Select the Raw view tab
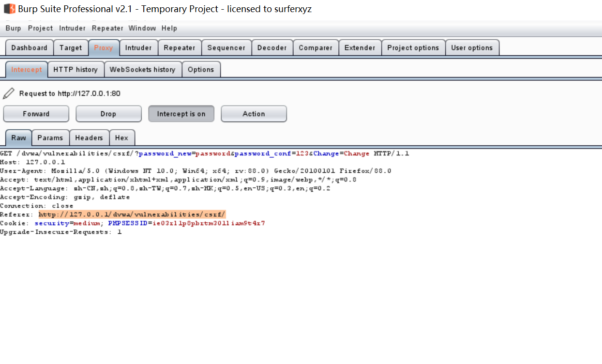The width and height of the screenshot is (602, 364). [x=19, y=138]
